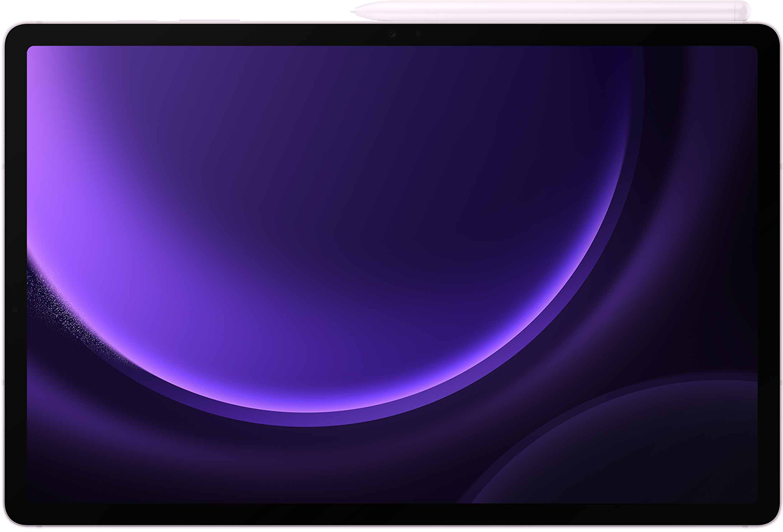Tap the bottom-left rounded corner of the display
The width and height of the screenshot is (783, 532).
[x=31, y=499]
